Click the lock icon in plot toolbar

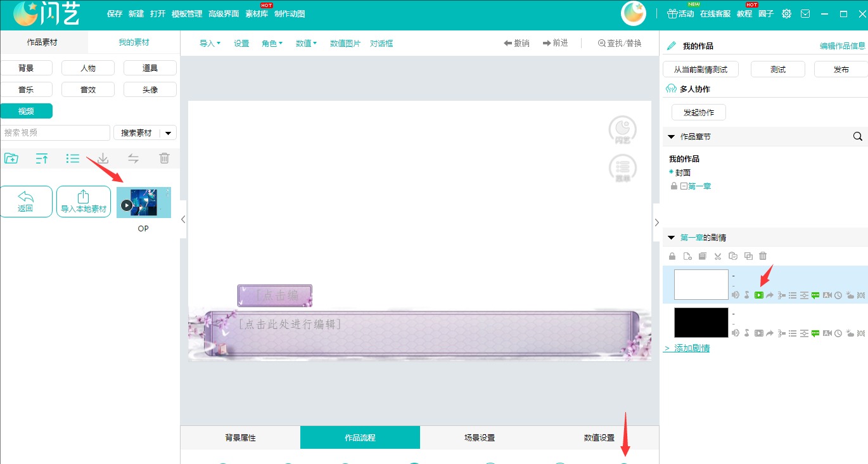coord(673,256)
